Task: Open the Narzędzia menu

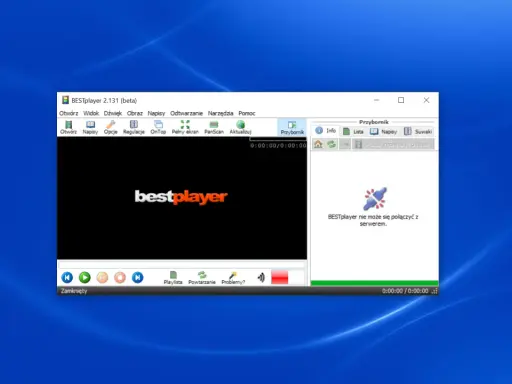Action: click(220, 113)
